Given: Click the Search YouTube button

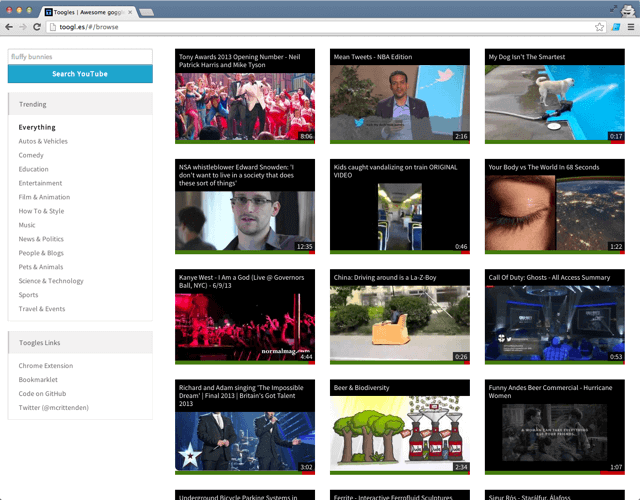Looking at the screenshot, I should click(80, 74).
